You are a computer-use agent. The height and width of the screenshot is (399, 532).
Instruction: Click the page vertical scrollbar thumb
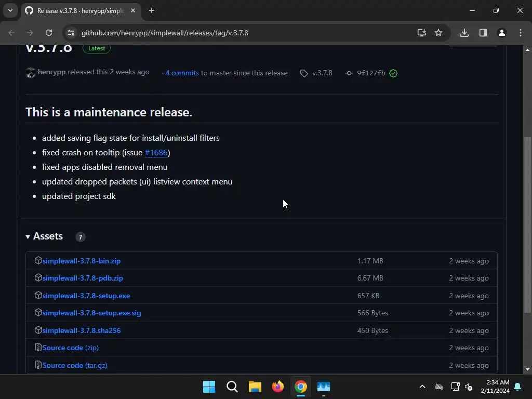(527, 224)
